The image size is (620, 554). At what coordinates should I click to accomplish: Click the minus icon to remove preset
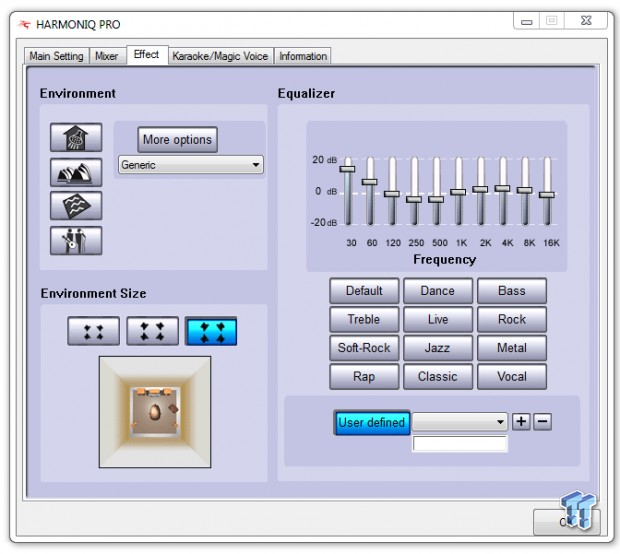tap(542, 422)
